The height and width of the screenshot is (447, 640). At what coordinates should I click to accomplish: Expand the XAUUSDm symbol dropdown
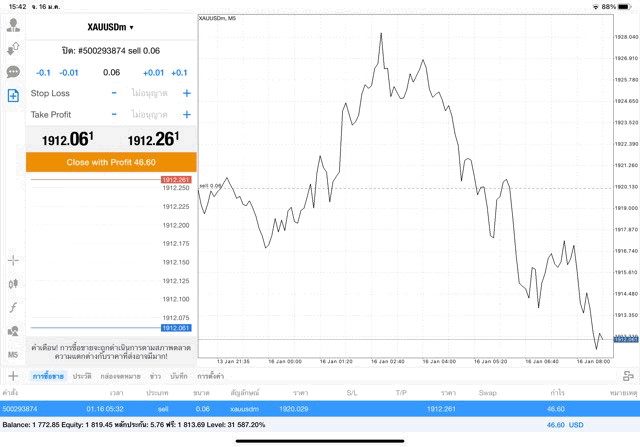click(x=111, y=27)
